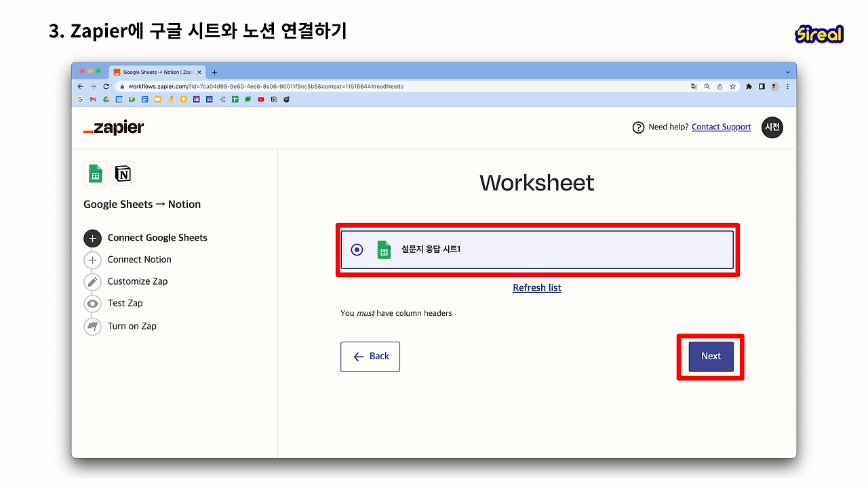Click the Sheets icon in 설문지 응답 시트1 row
The image size is (868, 488).
click(384, 249)
